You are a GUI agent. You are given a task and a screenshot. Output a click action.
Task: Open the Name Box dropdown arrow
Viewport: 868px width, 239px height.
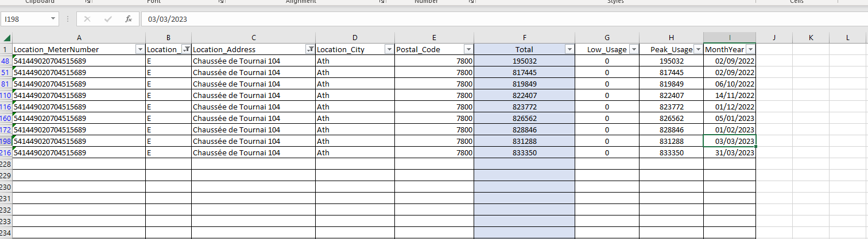tap(53, 19)
